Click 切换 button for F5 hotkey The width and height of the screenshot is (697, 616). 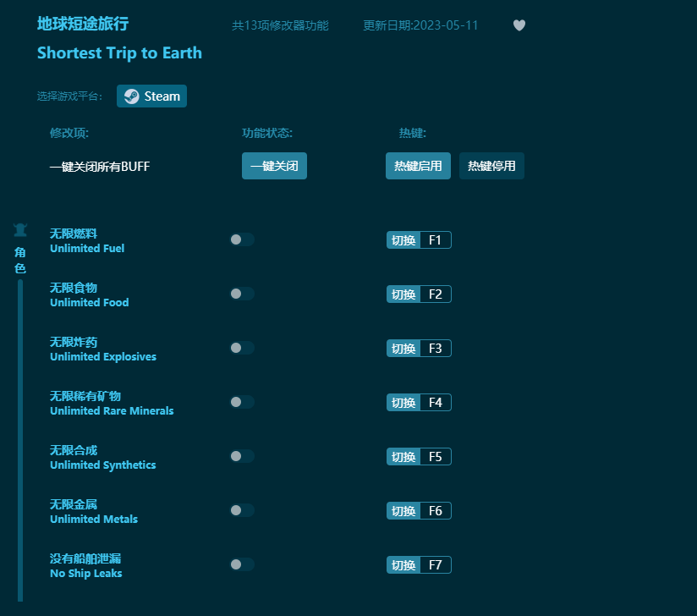(x=403, y=457)
